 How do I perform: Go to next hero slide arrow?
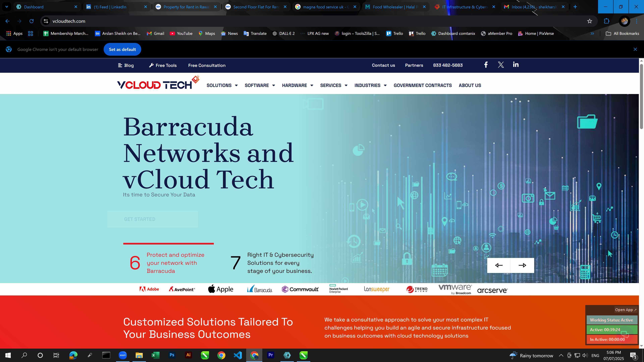(x=522, y=265)
